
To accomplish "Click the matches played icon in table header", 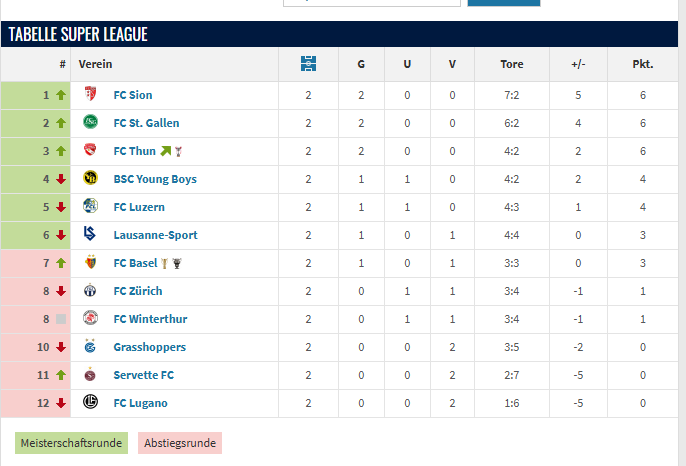I will coord(308,64).
